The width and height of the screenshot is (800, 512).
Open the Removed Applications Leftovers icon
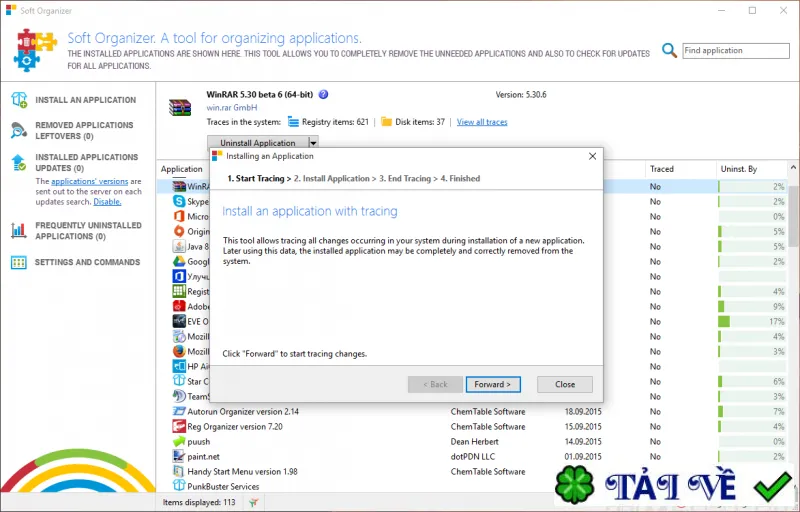[x=19, y=131]
